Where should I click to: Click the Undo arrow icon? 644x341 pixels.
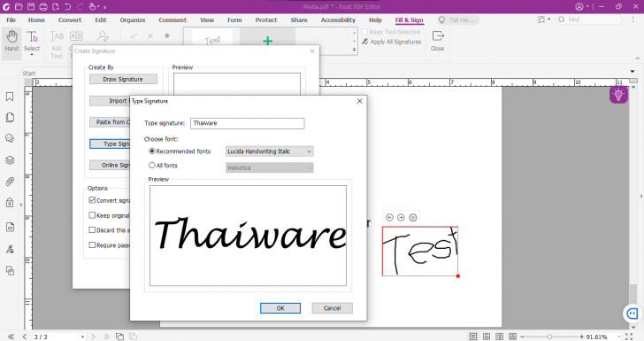tap(68, 6)
